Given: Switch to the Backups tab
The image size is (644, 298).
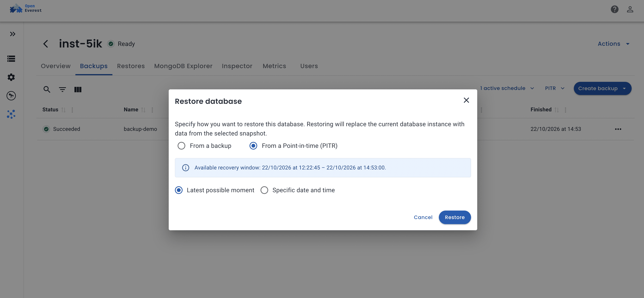Looking at the screenshot, I should tap(94, 66).
